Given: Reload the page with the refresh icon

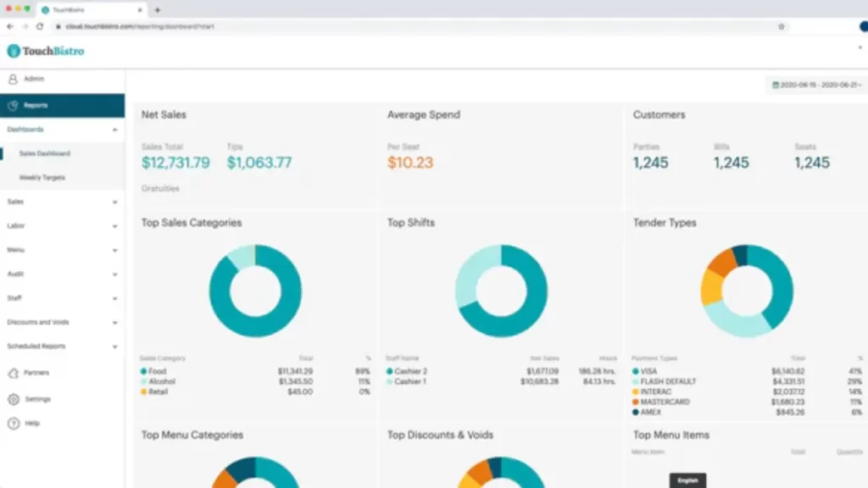Looking at the screenshot, I should 40,26.
